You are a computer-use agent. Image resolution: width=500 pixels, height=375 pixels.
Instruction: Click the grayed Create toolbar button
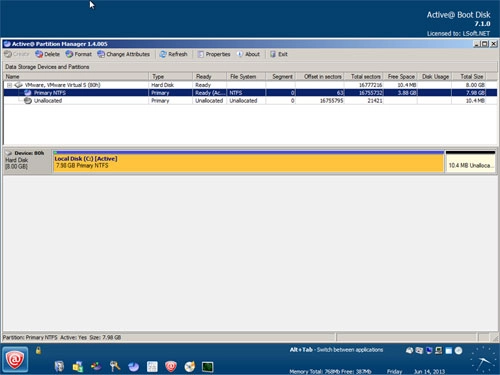coord(17,54)
